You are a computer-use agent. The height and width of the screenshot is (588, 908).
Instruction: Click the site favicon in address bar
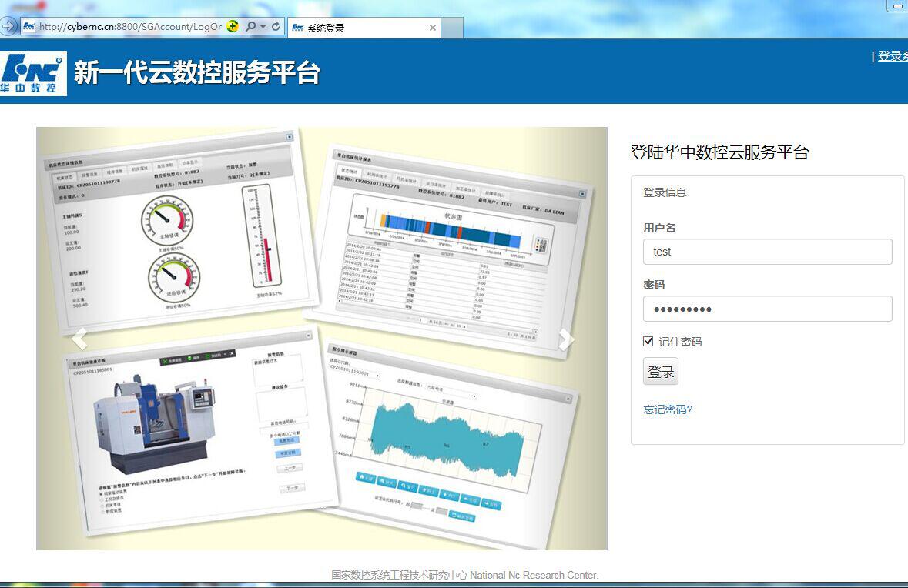tap(29, 27)
